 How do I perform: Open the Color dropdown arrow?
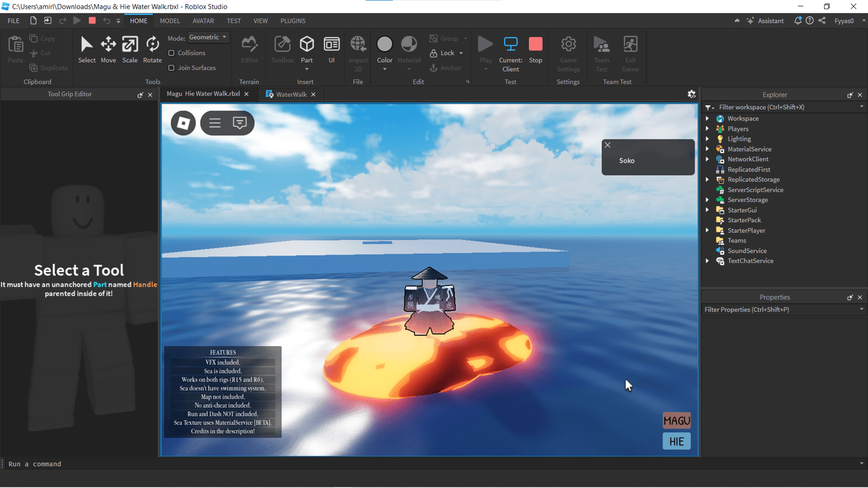[x=385, y=69]
